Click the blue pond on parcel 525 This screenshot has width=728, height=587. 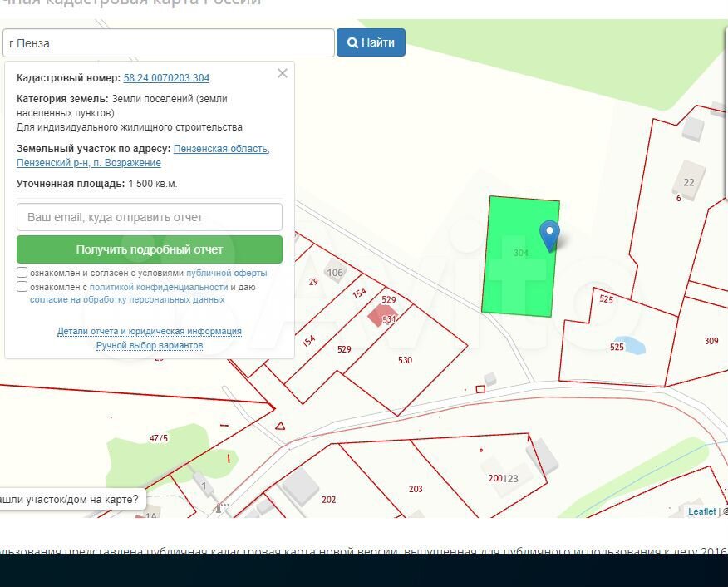tap(633, 345)
